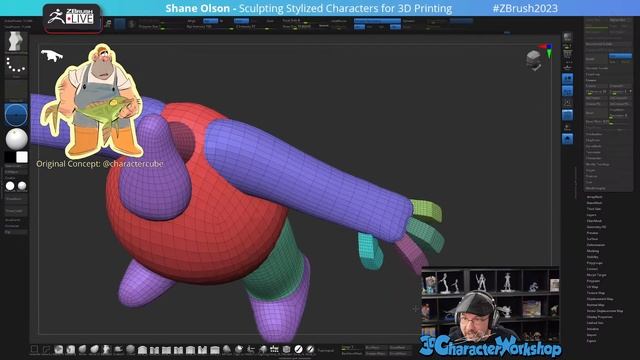Expand the Texture Map subpalette
Viewport: 640px width, 360px height.
point(596,293)
